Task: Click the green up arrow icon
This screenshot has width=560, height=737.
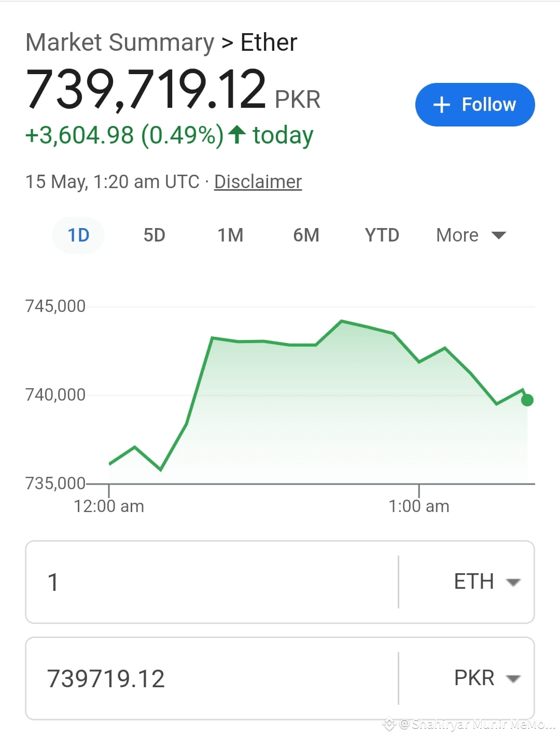Action: coord(237,134)
